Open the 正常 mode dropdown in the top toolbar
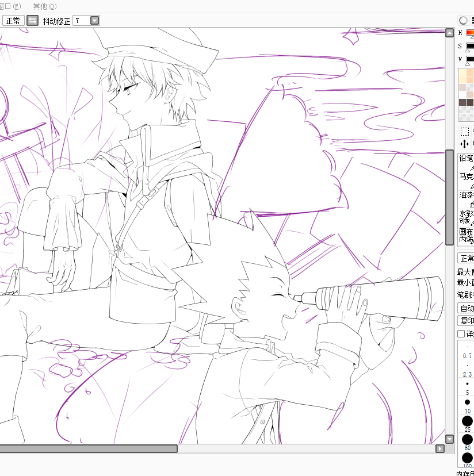474x476 pixels. click(x=13, y=21)
